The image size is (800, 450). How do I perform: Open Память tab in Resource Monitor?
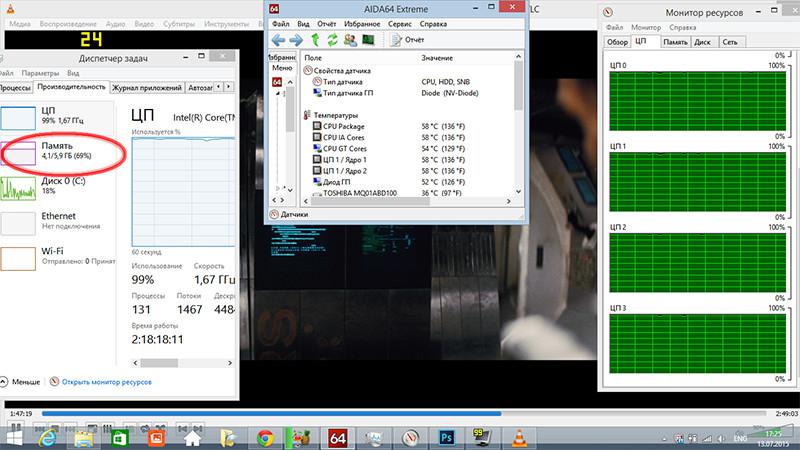676,42
